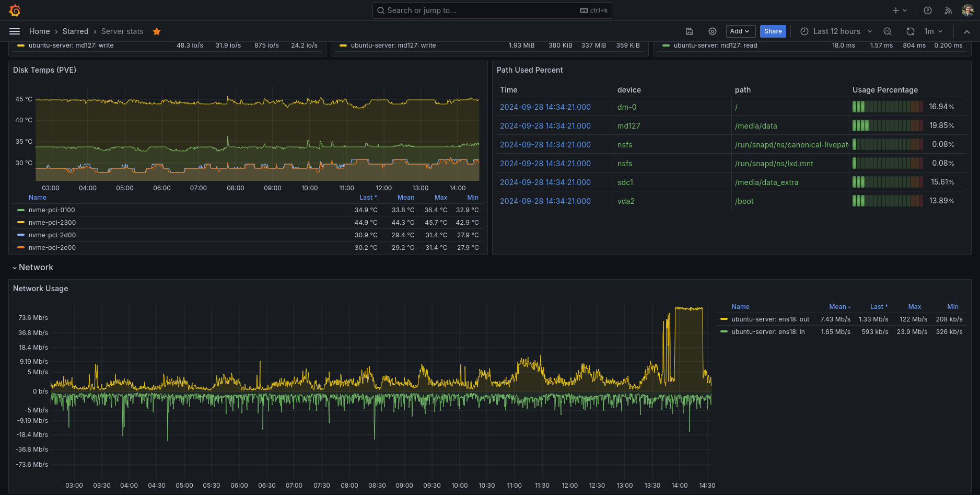This screenshot has width=980, height=495.
Task: Open the help question mark icon
Action: point(928,10)
